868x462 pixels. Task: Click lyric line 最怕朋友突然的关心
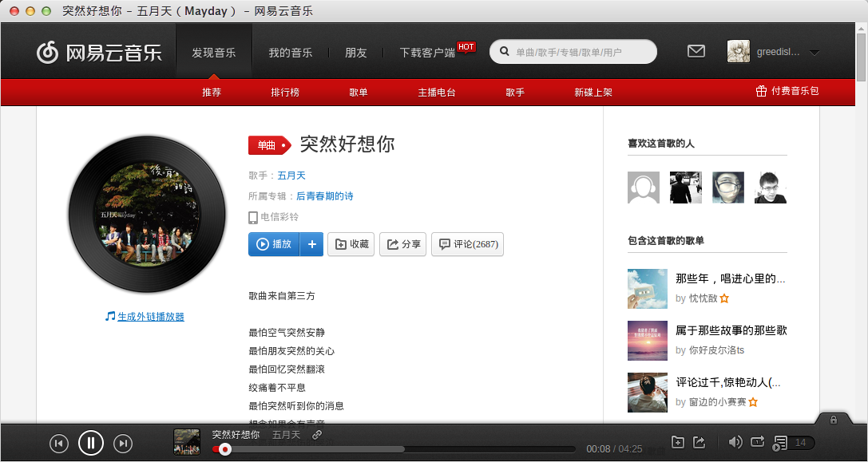(x=291, y=351)
